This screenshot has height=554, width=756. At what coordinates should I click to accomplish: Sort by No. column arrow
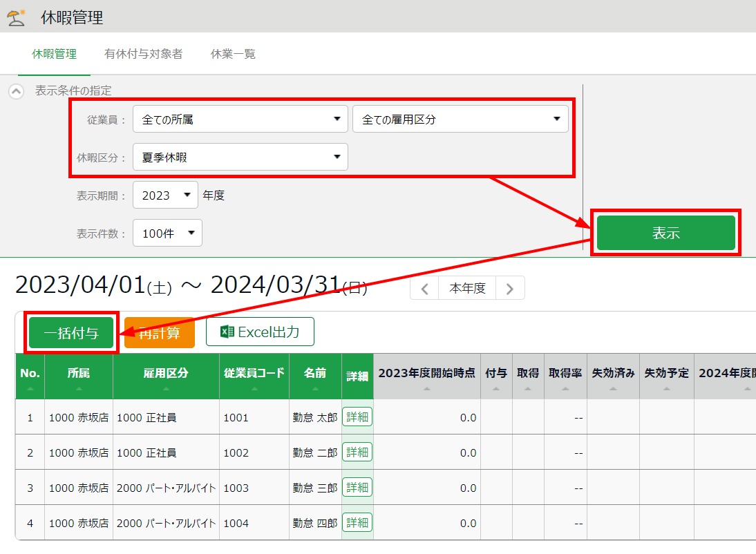click(30, 389)
